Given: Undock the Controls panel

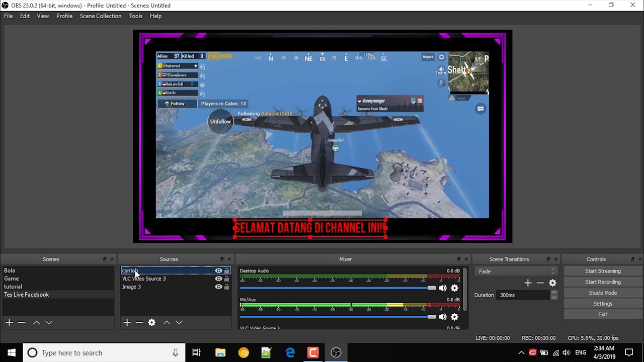Looking at the screenshot, I should pos(632,259).
